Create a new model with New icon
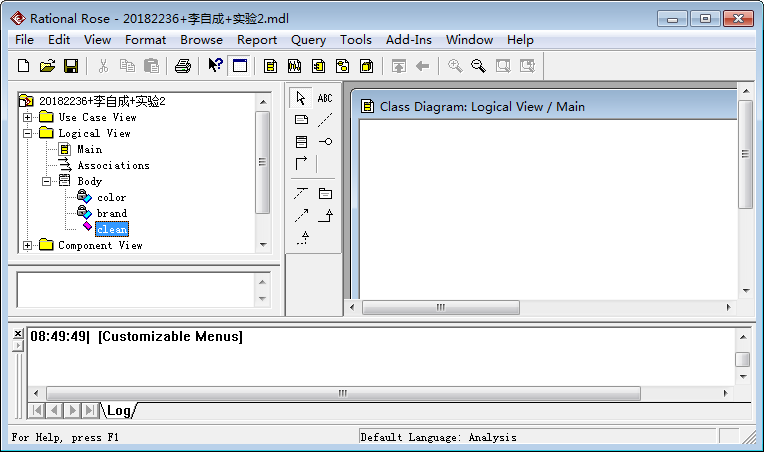 tap(23, 66)
